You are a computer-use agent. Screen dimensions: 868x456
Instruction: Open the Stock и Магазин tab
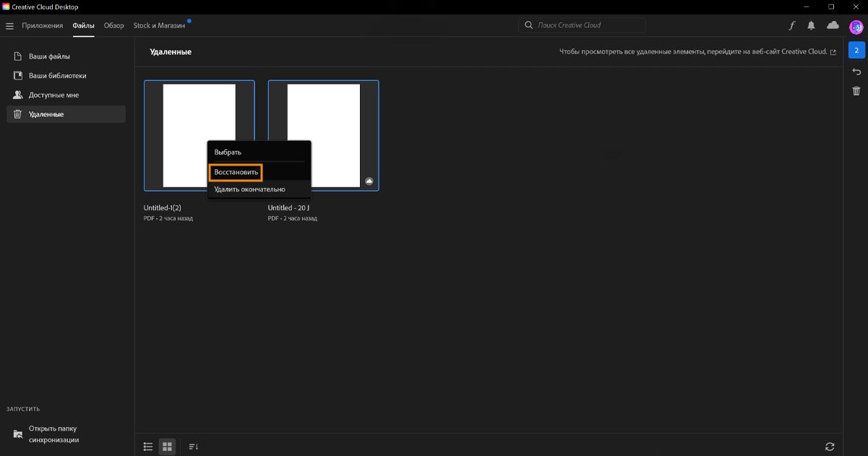[159, 25]
